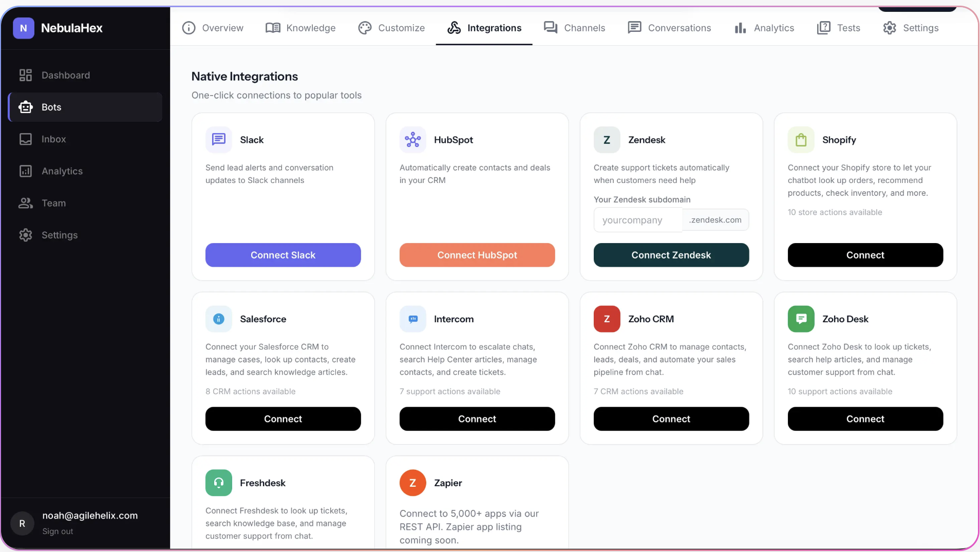Click the Integrations webhook icon in top tabs
980x552 pixels.
[454, 28]
